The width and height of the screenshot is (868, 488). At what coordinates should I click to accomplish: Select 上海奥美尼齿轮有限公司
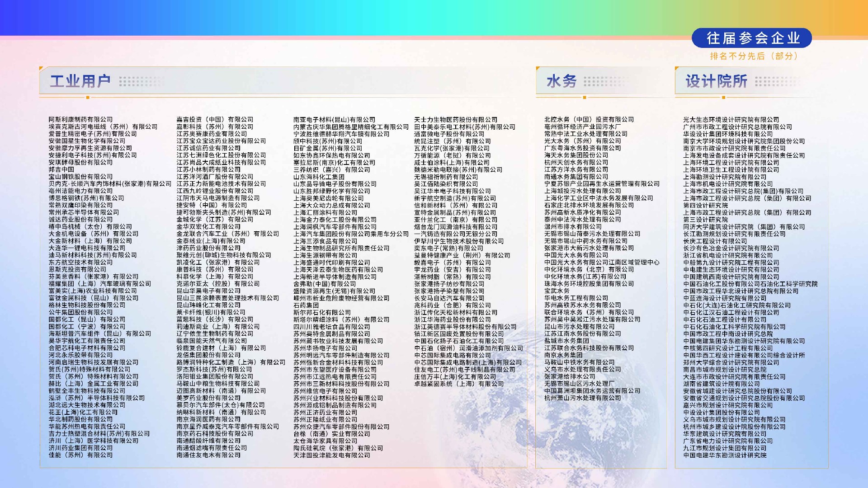[329, 198]
